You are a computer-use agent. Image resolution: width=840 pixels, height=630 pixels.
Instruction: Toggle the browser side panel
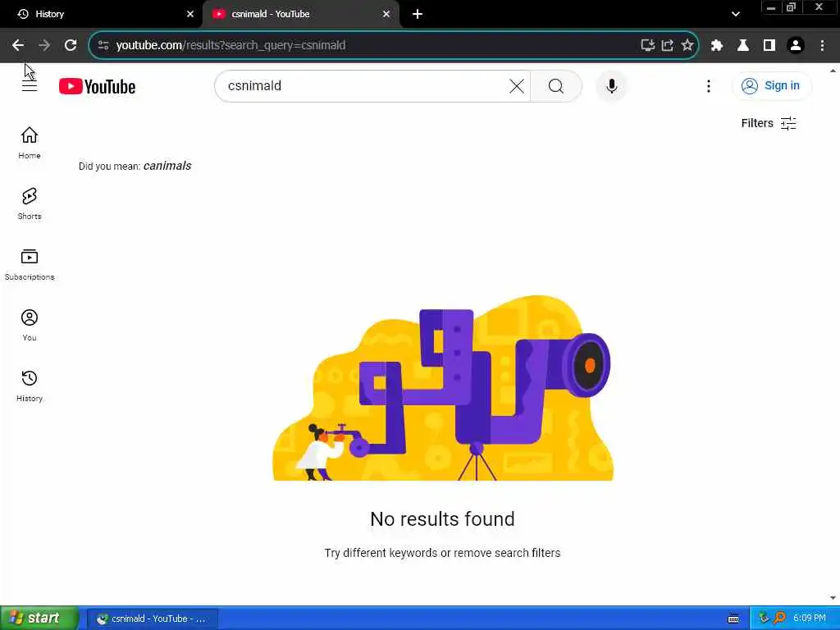769,46
